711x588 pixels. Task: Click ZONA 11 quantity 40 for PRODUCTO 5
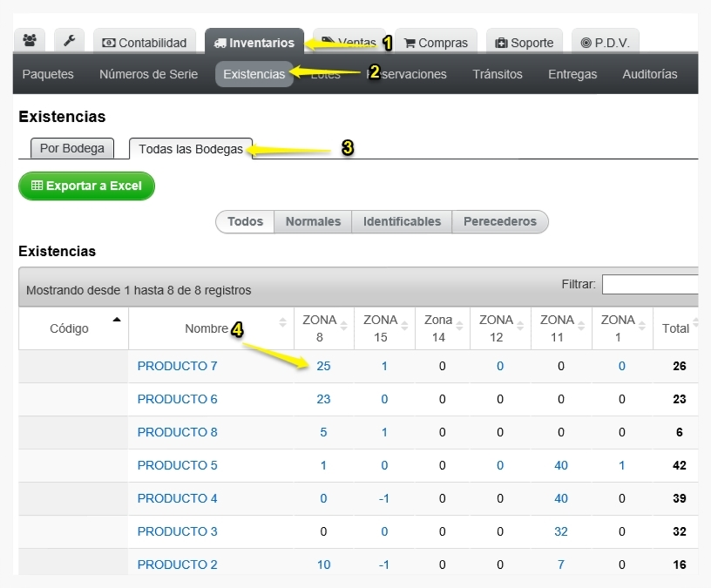pos(561,465)
